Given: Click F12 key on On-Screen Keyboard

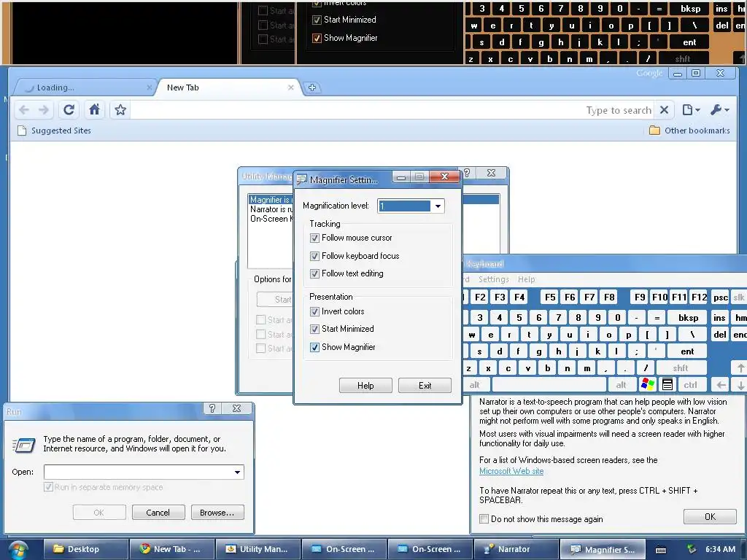Looking at the screenshot, I should [x=699, y=297].
